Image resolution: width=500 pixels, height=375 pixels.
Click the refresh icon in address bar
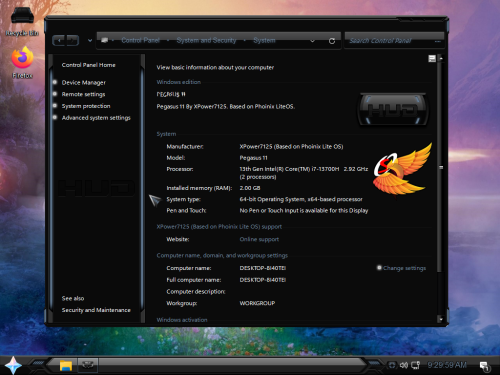(332, 41)
